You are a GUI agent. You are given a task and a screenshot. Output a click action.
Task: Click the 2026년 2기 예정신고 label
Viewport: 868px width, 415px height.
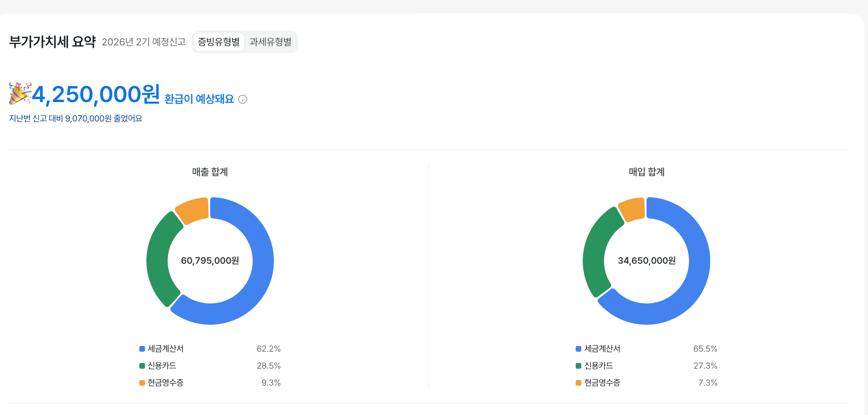[x=144, y=42]
